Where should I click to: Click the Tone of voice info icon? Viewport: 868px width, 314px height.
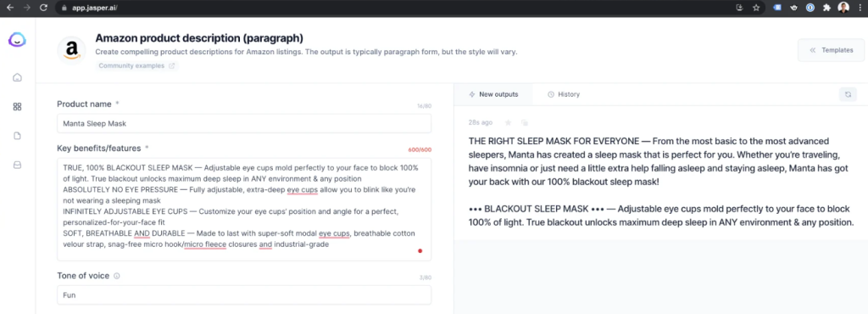click(x=117, y=276)
